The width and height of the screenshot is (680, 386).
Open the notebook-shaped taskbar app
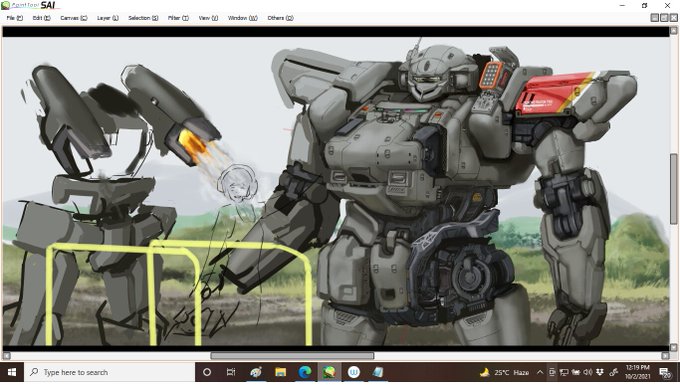[x=378, y=372]
